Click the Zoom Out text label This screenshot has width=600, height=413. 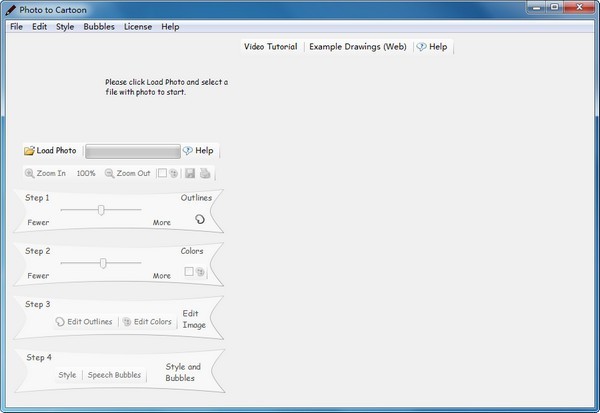(x=134, y=173)
